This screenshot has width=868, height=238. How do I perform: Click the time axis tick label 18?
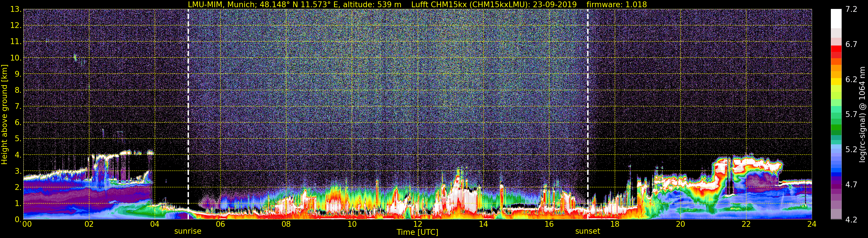point(614,224)
